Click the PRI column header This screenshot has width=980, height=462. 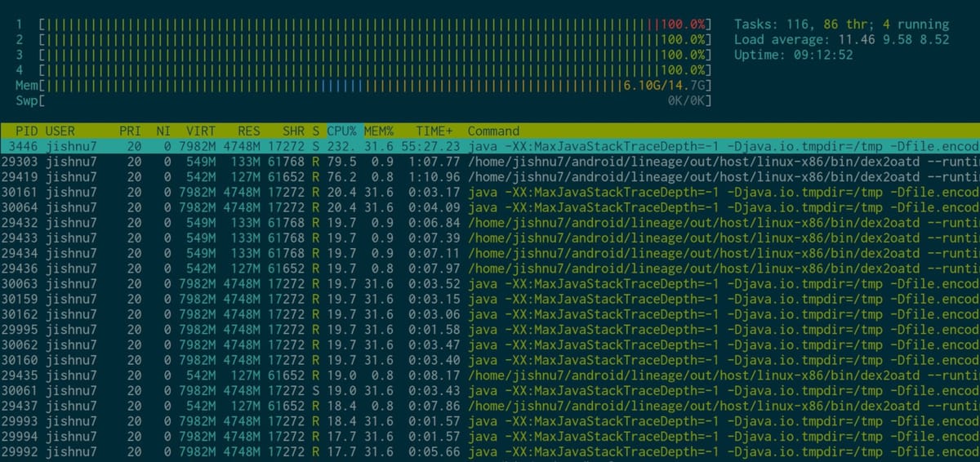pos(130,131)
